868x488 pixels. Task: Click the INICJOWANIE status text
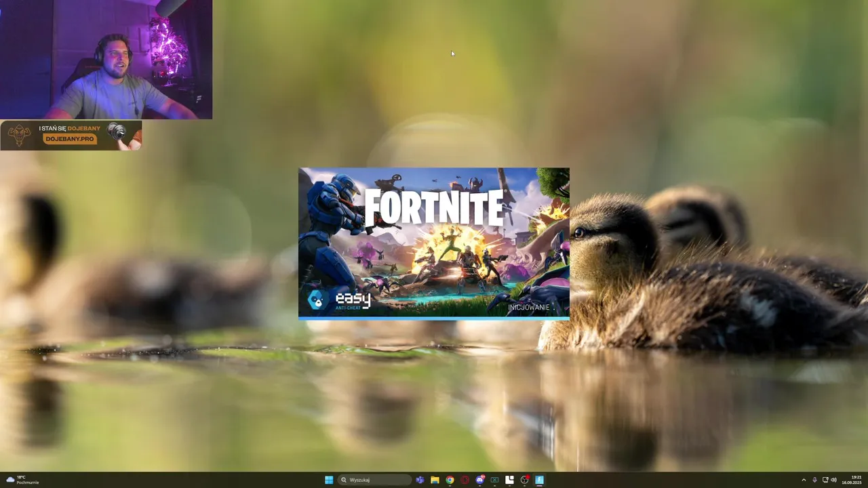click(529, 308)
